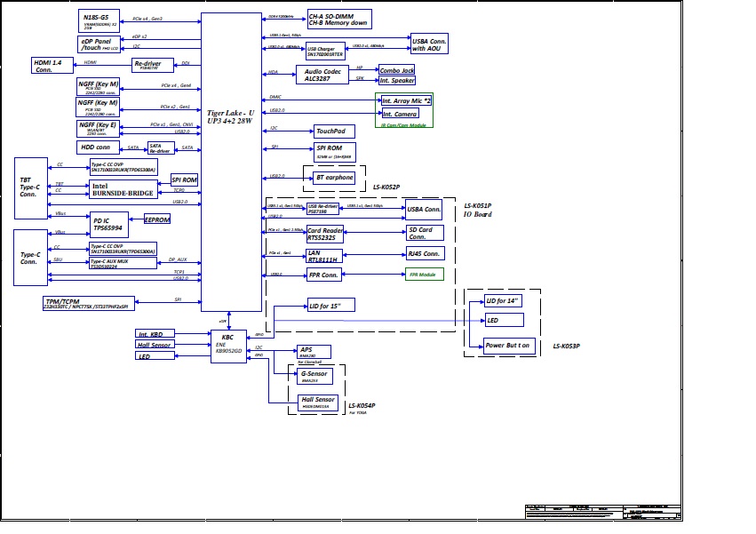This screenshot has height=534, width=756.
Task: Select the Int. Speaker block
Action: coord(397,81)
